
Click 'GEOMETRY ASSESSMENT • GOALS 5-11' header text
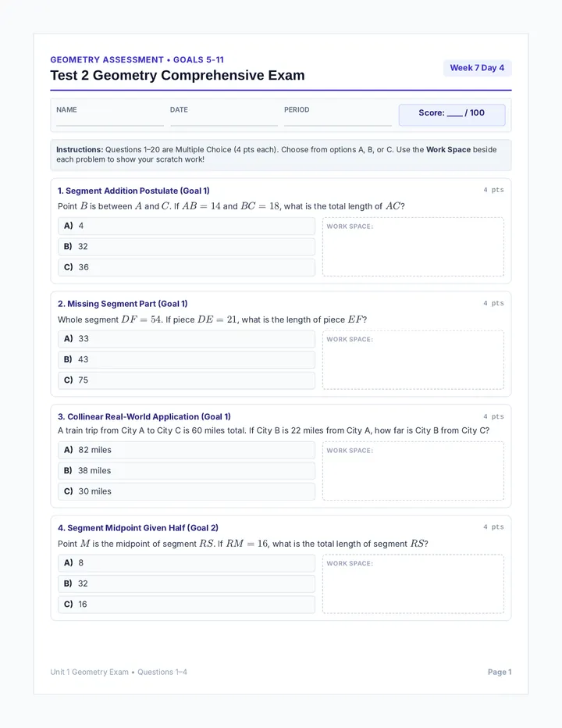click(x=137, y=60)
